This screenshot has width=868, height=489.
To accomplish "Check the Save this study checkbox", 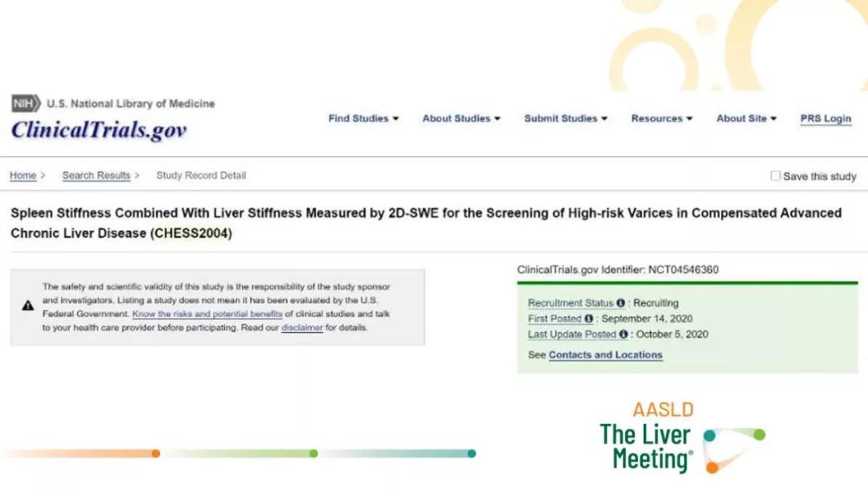I will [776, 175].
